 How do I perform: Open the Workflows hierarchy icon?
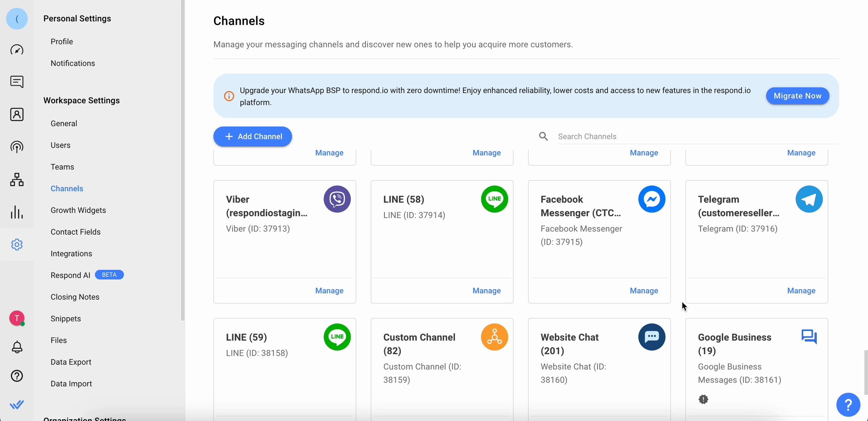coord(17,180)
